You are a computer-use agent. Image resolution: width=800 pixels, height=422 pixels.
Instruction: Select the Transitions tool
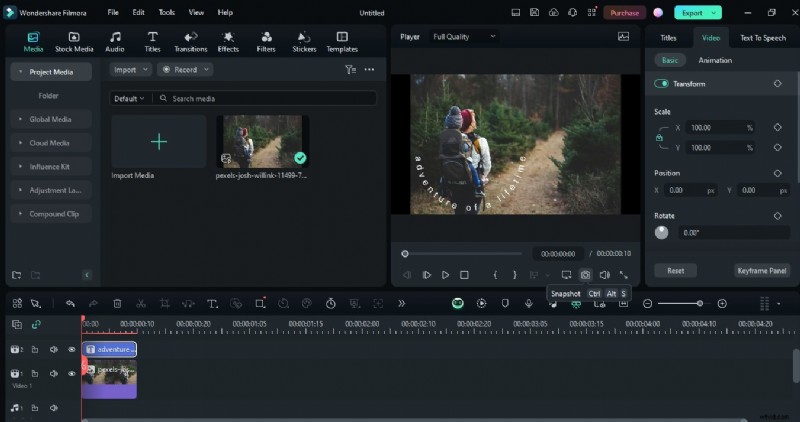point(190,41)
